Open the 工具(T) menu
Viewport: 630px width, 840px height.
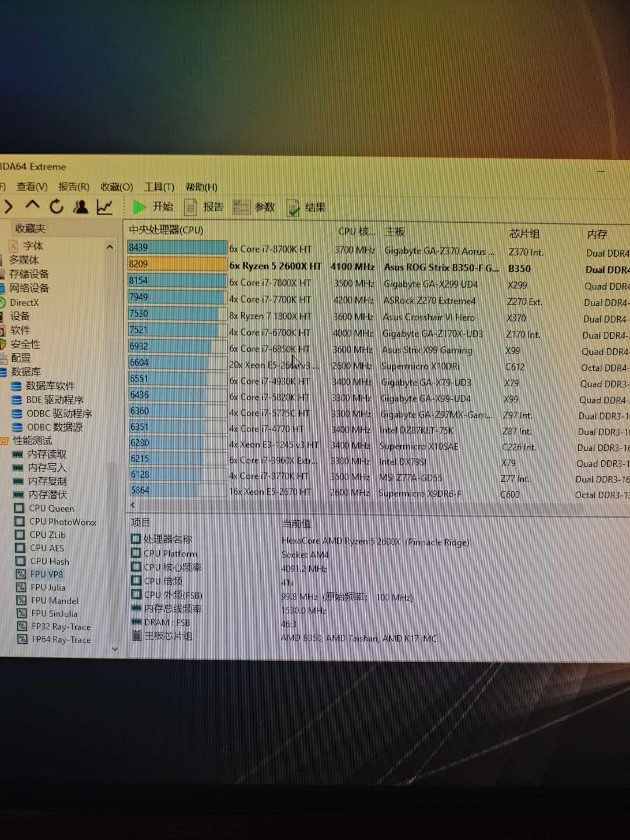(x=159, y=187)
